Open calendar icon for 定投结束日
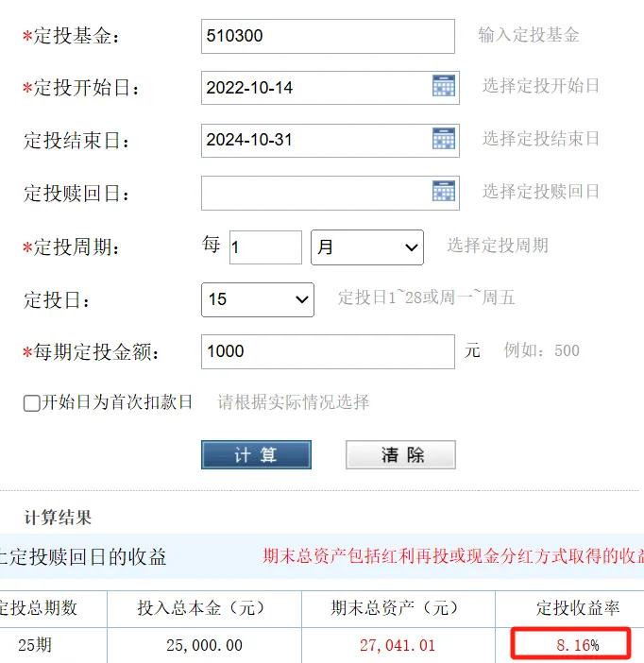This screenshot has height=663, width=644. [444, 138]
